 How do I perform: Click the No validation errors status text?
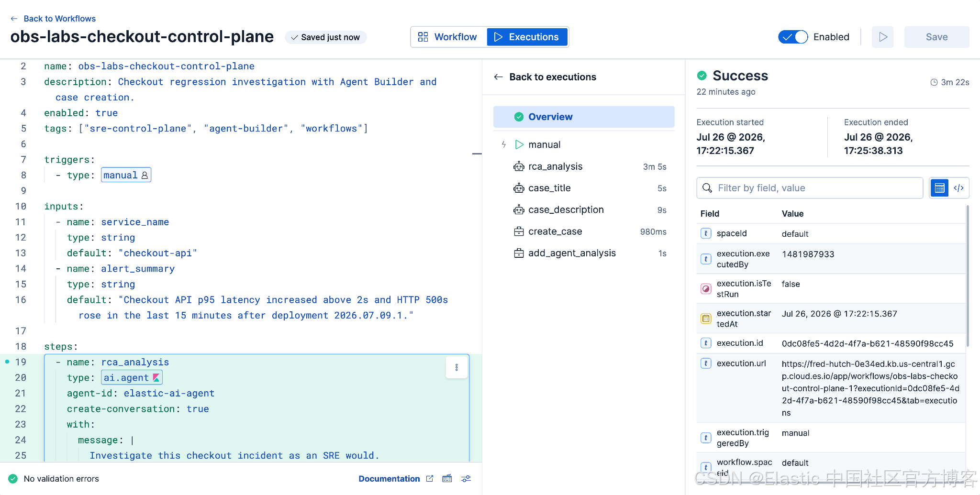pos(61,479)
